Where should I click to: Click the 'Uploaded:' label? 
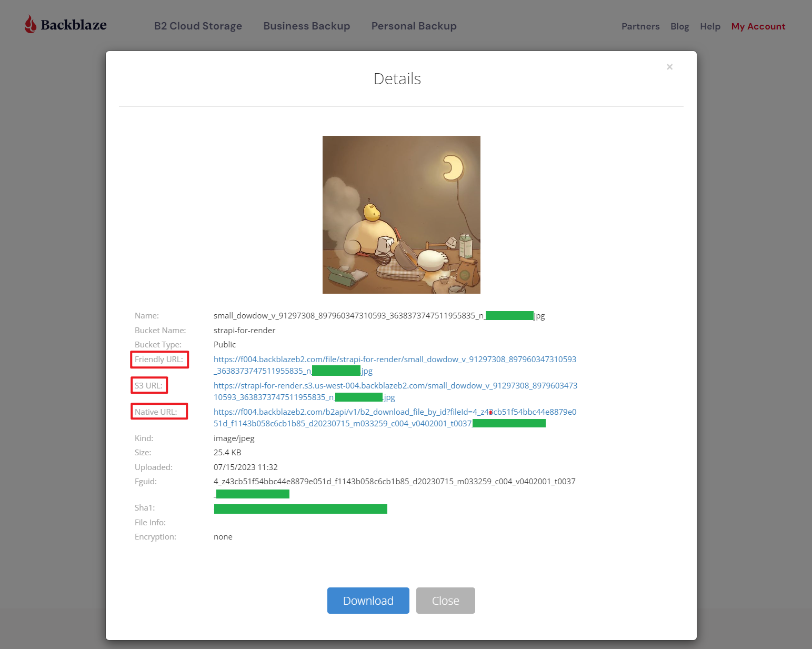click(x=154, y=467)
